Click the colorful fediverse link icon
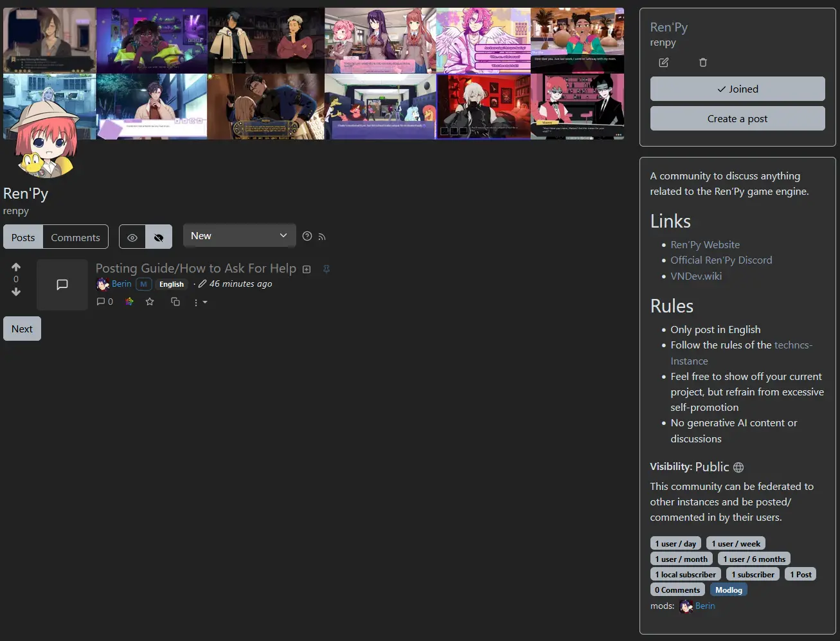 tap(129, 302)
